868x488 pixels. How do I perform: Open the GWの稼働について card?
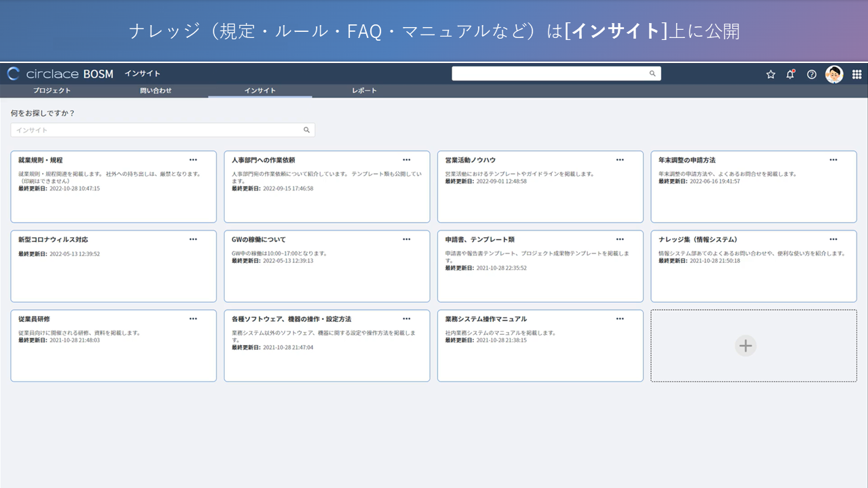(258, 240)
